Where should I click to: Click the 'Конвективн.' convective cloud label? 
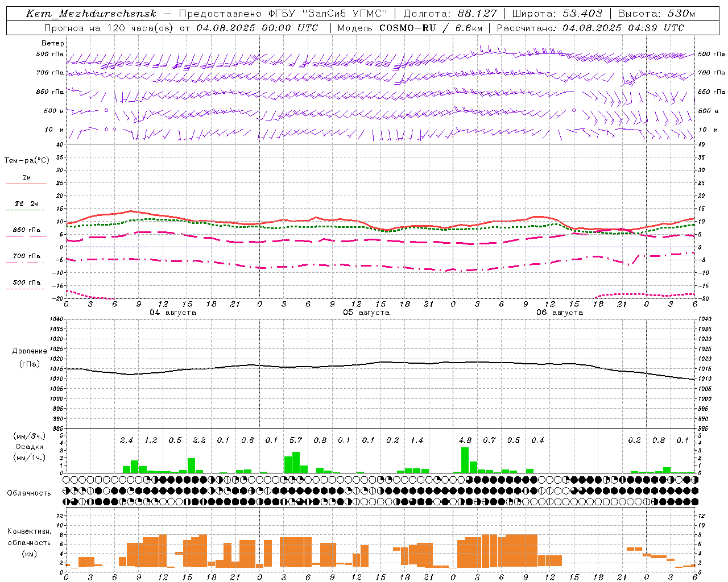(29, 531)
